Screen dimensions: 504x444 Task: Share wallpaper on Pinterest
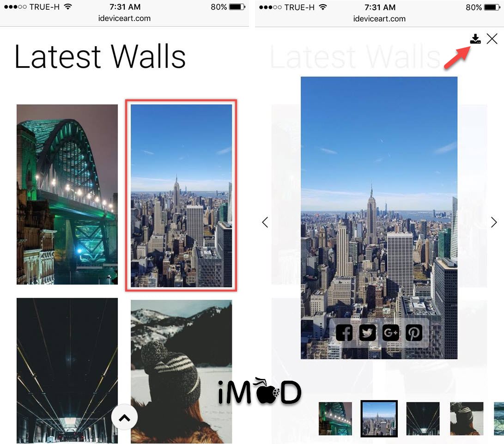pos(414,333)
